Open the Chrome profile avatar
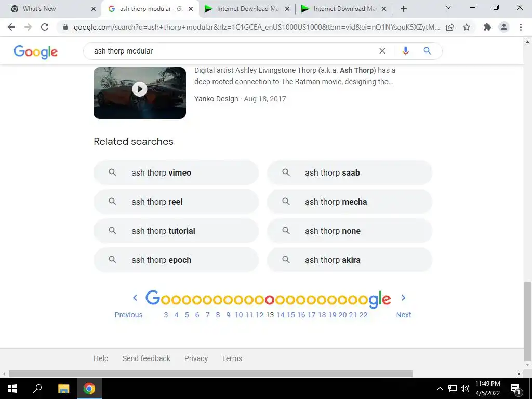532x399 pixels. (x=504, y=27)
